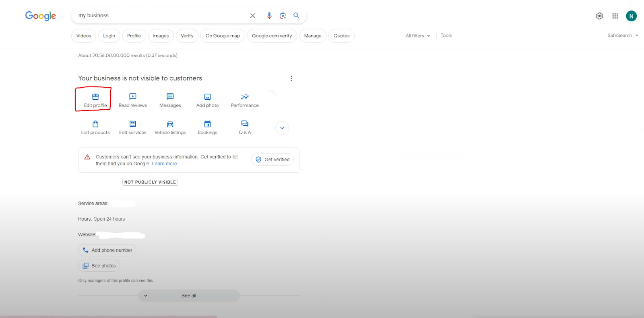Click See photos button
The image size is (644, 318).
point(99,266)
